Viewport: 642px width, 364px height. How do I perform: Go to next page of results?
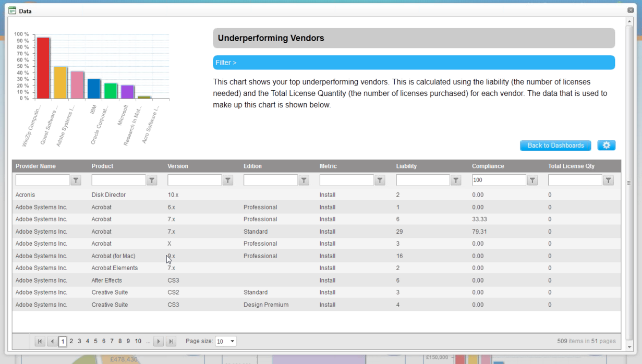[159, 341]
